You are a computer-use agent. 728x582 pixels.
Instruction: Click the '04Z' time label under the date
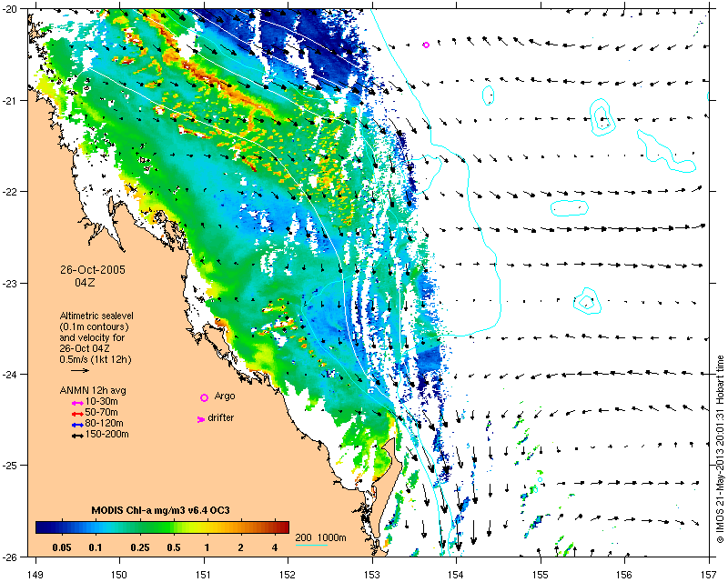pos(85,282)
